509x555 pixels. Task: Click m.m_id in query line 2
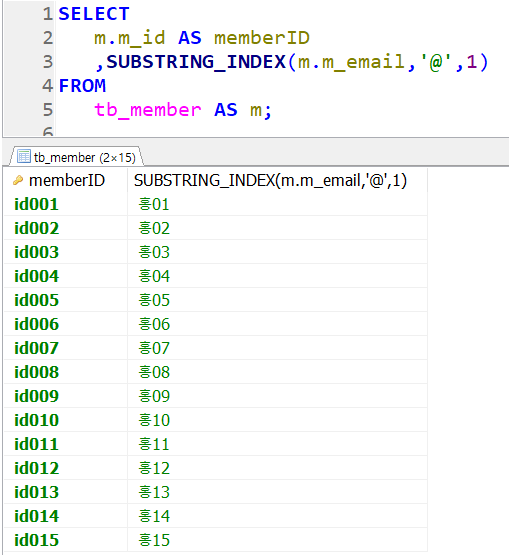(130, 38)
